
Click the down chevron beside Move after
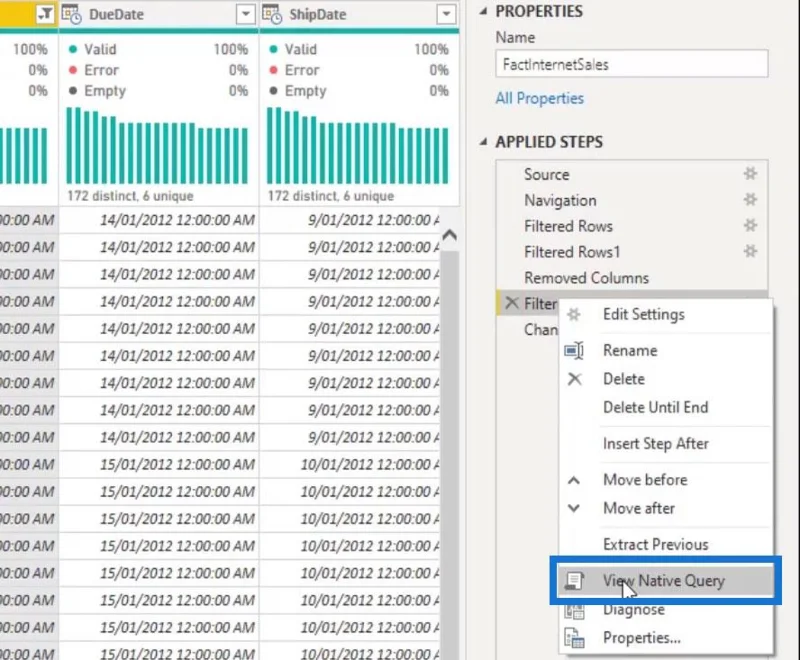(574, 508)
